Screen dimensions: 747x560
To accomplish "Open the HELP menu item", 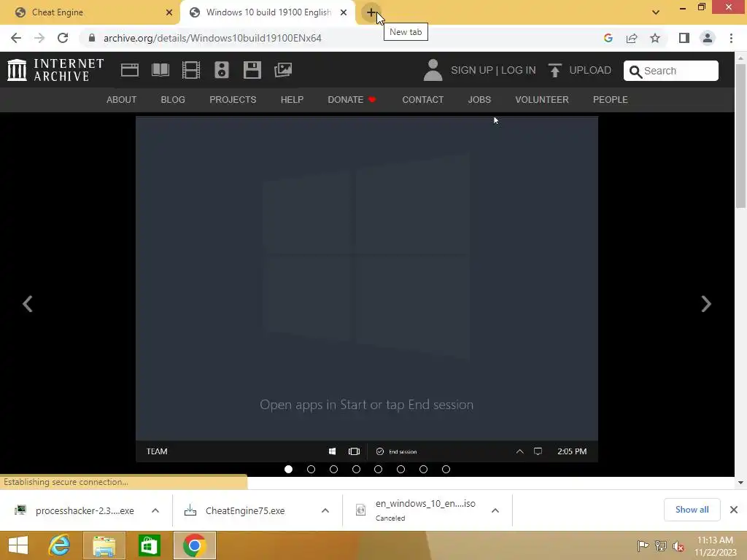I will (x=292, y=99).
